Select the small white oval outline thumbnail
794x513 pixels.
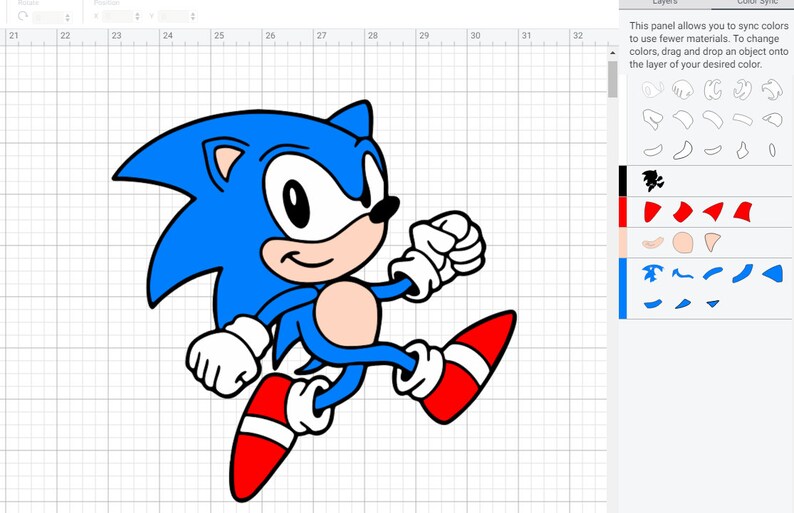pos(772,150)
